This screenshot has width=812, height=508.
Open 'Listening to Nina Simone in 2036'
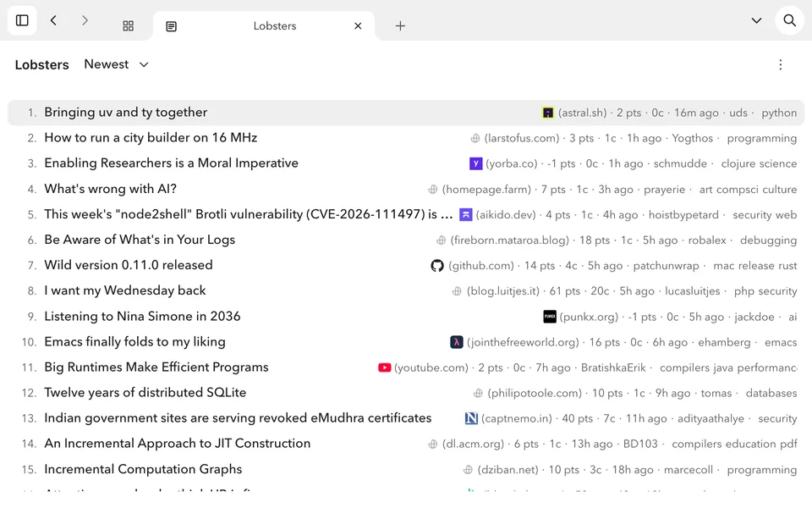pos(142,316)
